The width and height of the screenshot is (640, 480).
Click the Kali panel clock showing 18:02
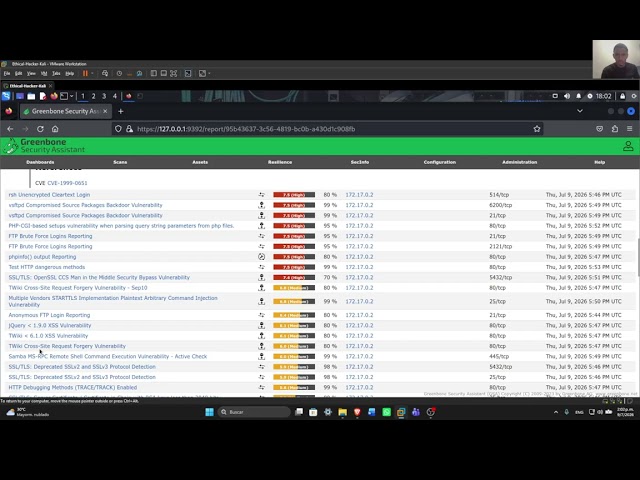[603, 96]
